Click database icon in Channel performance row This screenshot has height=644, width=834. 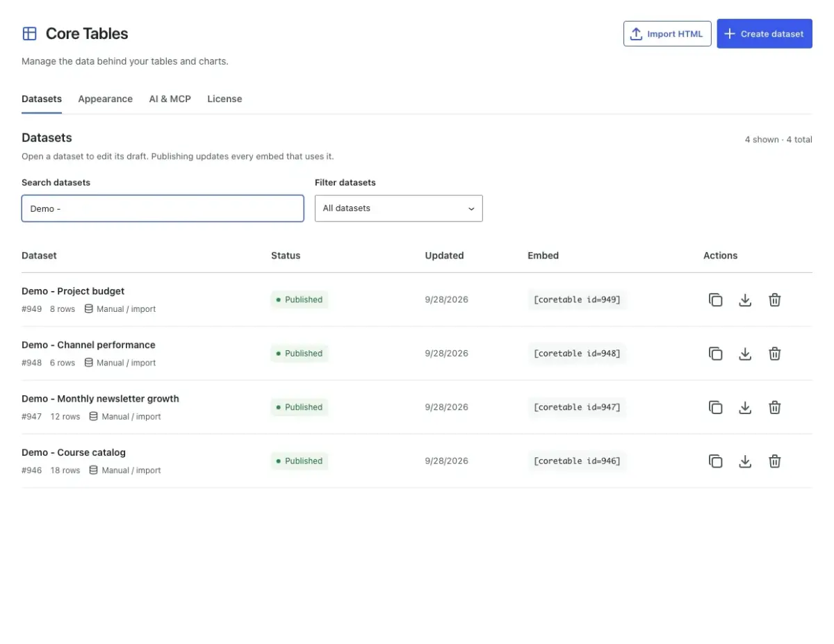point(88,362)
